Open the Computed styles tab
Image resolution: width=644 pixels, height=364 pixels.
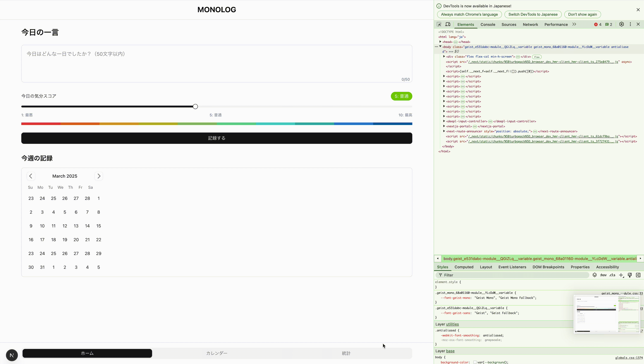click(x=464, y=267)
